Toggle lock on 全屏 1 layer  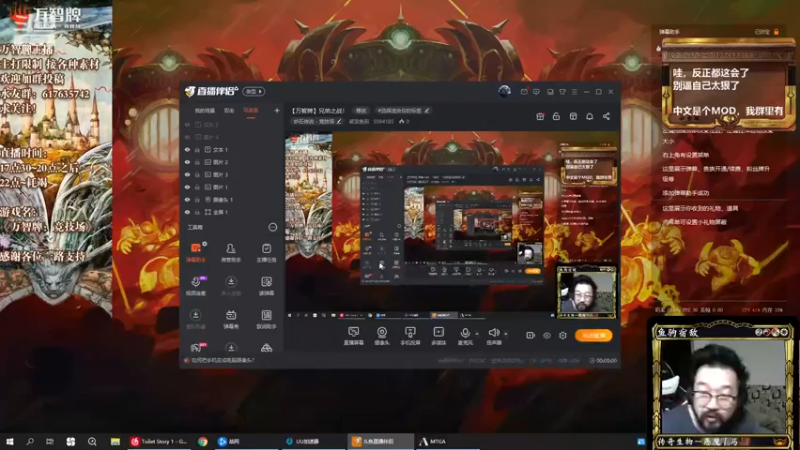pos(197,212)
